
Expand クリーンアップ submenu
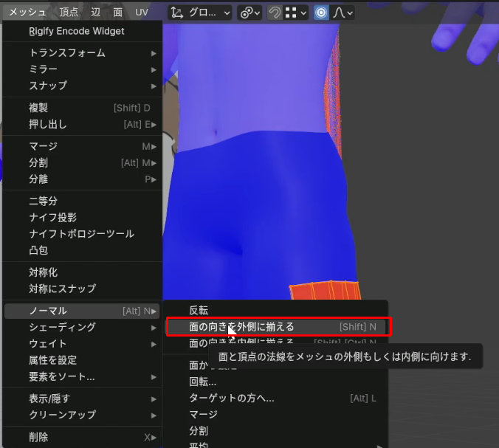pyautogui.click(x=83, y=416)
